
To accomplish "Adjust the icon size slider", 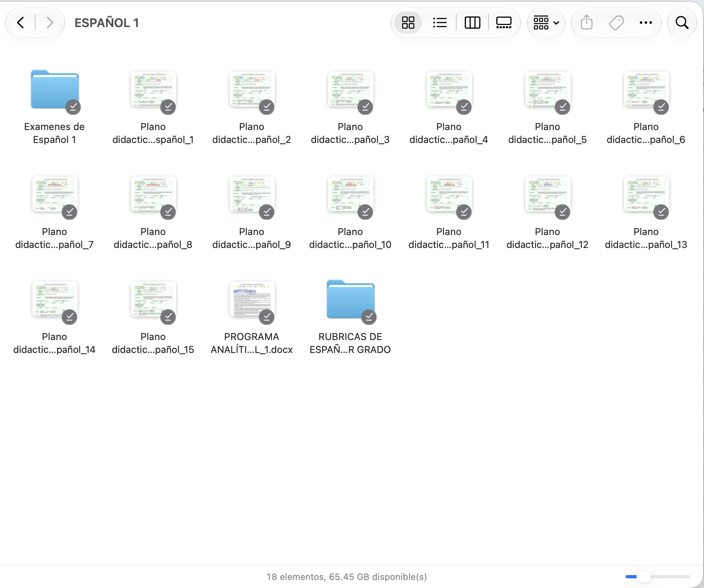I will coord(658,577).
